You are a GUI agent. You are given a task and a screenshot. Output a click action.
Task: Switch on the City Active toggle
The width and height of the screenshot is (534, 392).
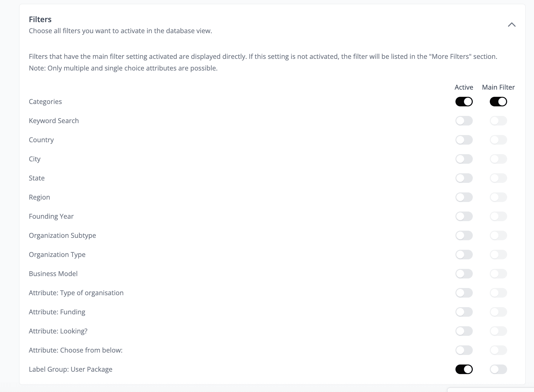464,159
